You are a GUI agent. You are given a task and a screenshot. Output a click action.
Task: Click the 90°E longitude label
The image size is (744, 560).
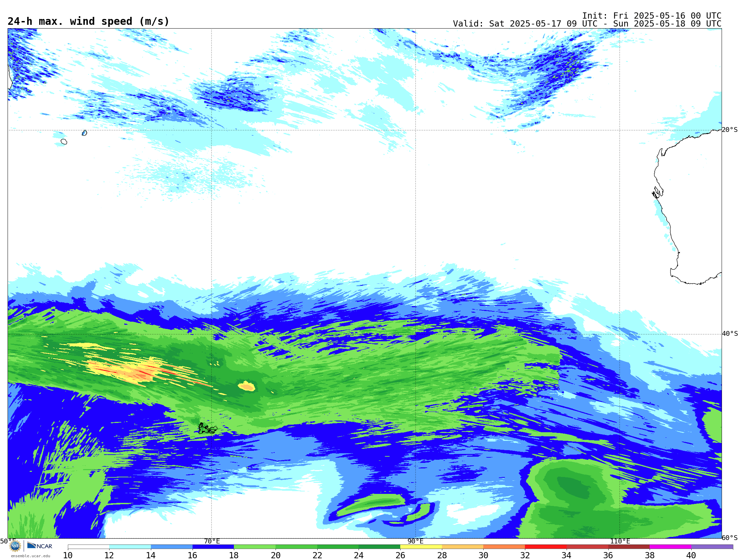(415, 541)
